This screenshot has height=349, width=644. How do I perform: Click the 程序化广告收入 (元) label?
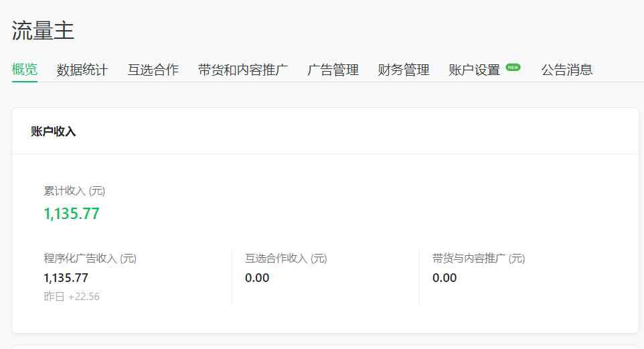pyautogui.click(x=90, y=259)
